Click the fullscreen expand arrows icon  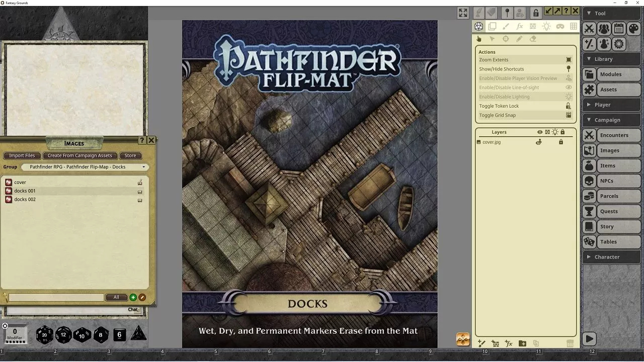point(463,13)
